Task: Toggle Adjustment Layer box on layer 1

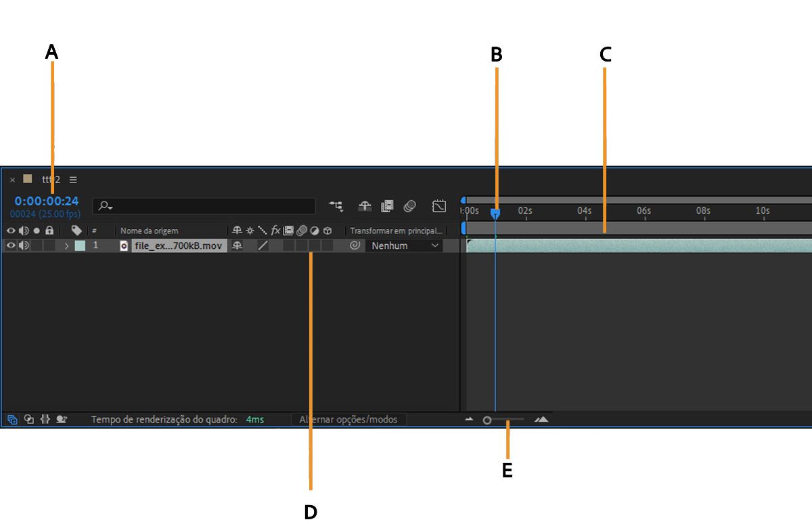Action: click(315, 245)
